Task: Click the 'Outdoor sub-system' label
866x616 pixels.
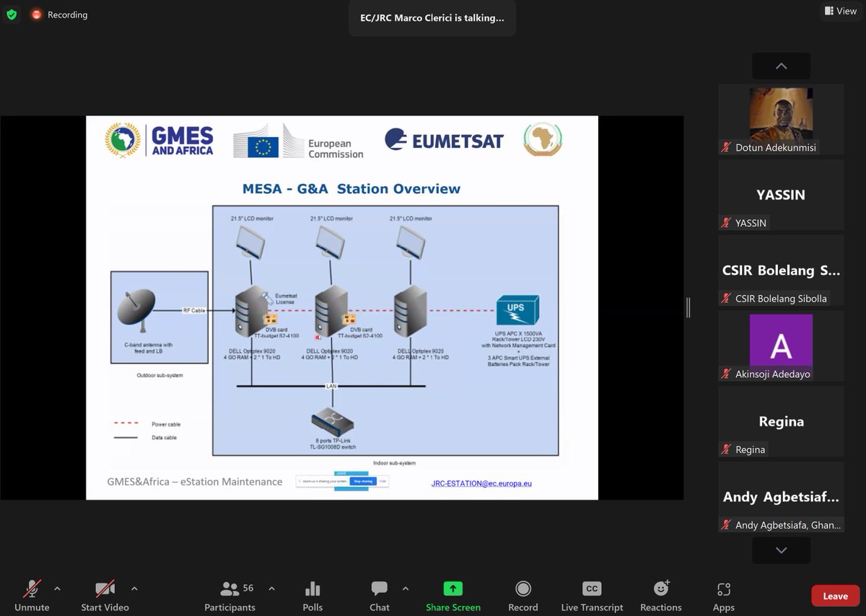Action: (159, 375)
